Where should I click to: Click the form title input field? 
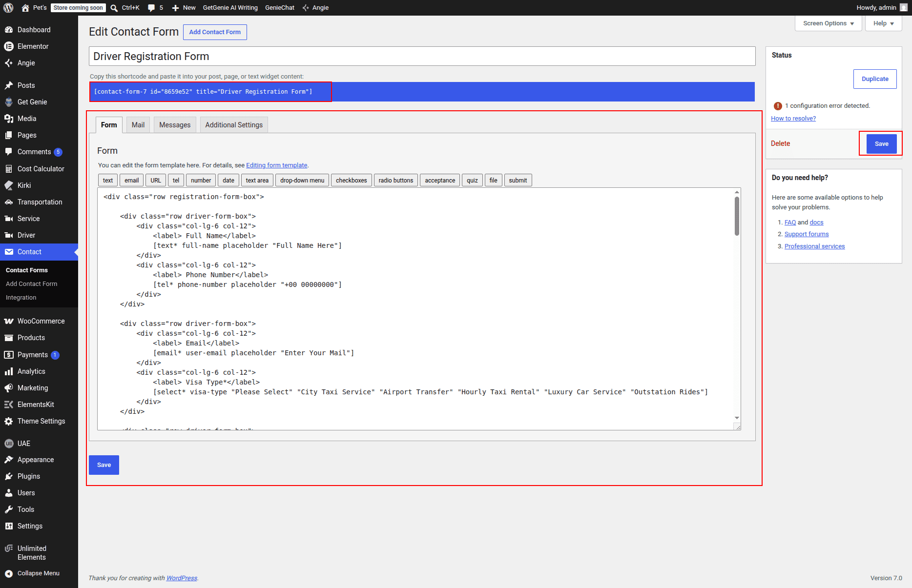pos(422,57)
